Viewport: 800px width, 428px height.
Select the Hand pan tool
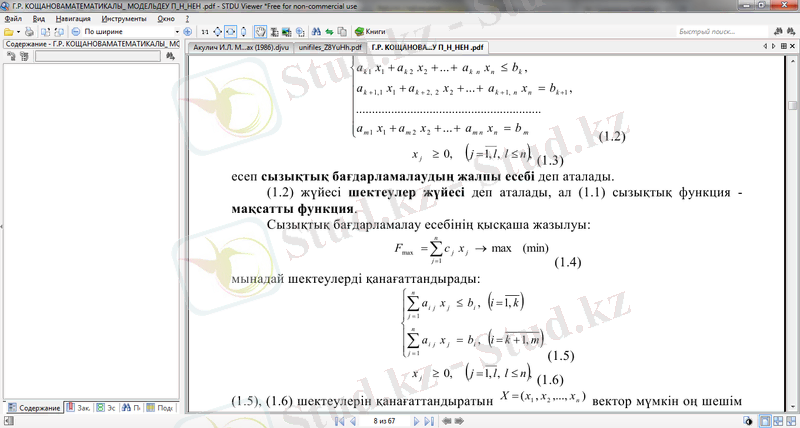pos(260,32)
